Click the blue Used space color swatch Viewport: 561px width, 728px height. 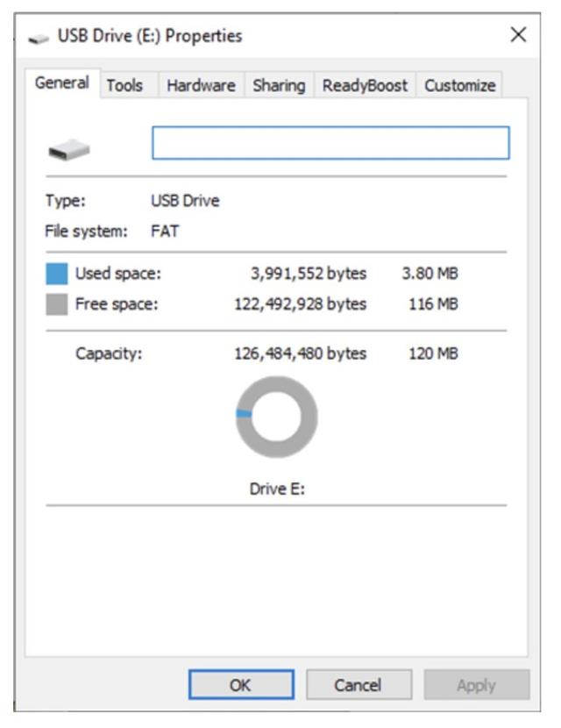pos(56,275)
